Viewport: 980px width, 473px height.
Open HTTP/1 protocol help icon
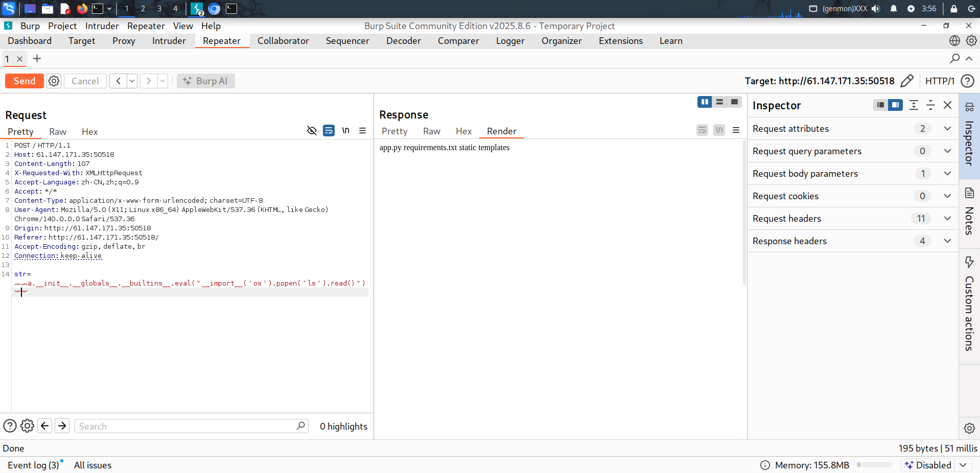[x=967, y=81]
